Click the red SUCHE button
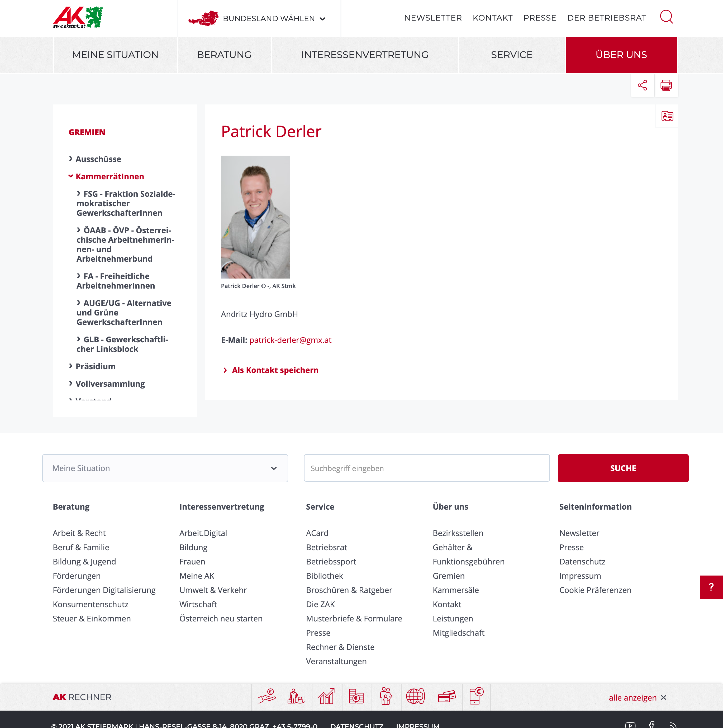 click(x=623, y=468)
